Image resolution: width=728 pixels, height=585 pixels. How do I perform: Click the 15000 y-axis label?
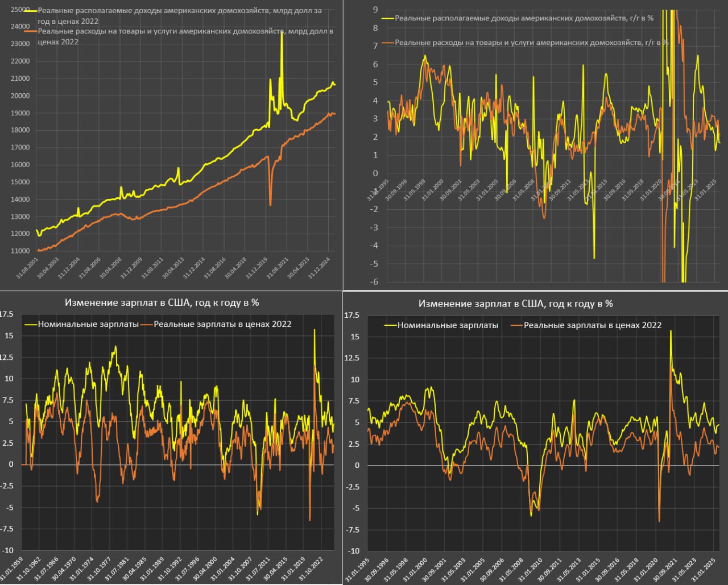pos(20,182)
